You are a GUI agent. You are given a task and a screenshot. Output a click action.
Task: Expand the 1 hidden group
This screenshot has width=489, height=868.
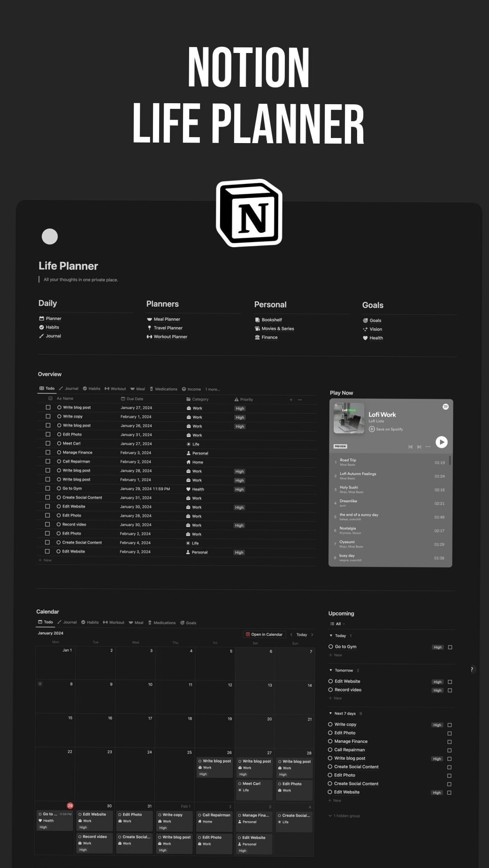coord(344,816)
